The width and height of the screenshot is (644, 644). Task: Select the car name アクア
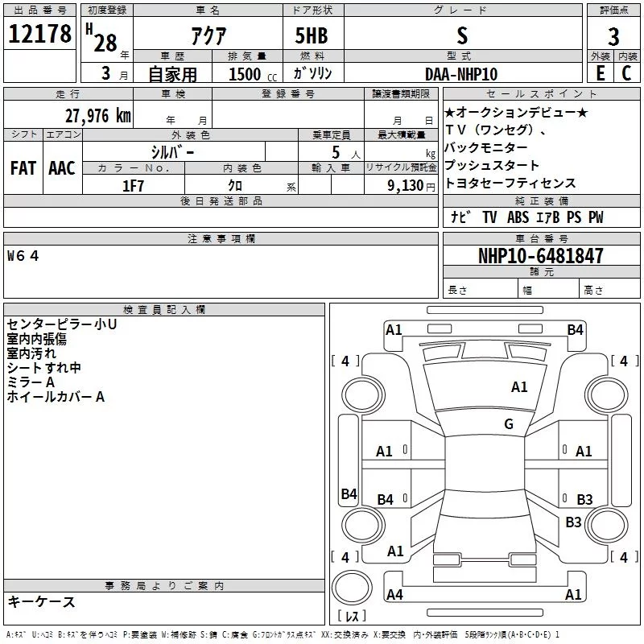pos(208,35)
